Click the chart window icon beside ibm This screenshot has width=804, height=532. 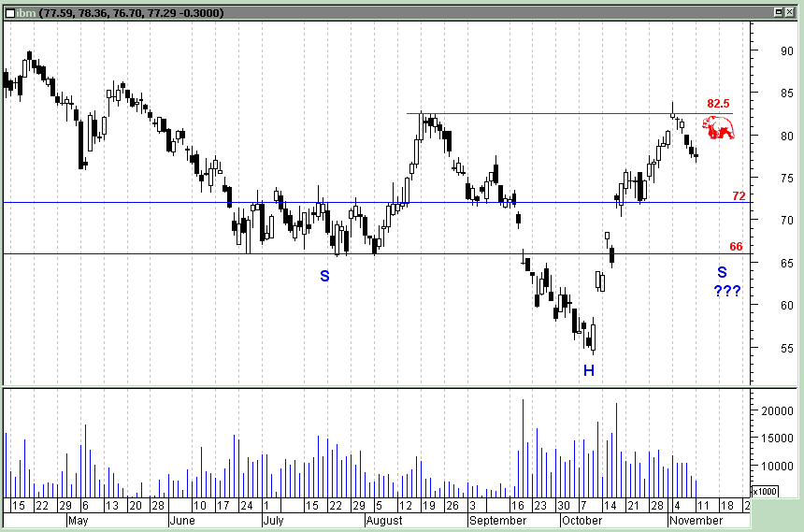10,13
